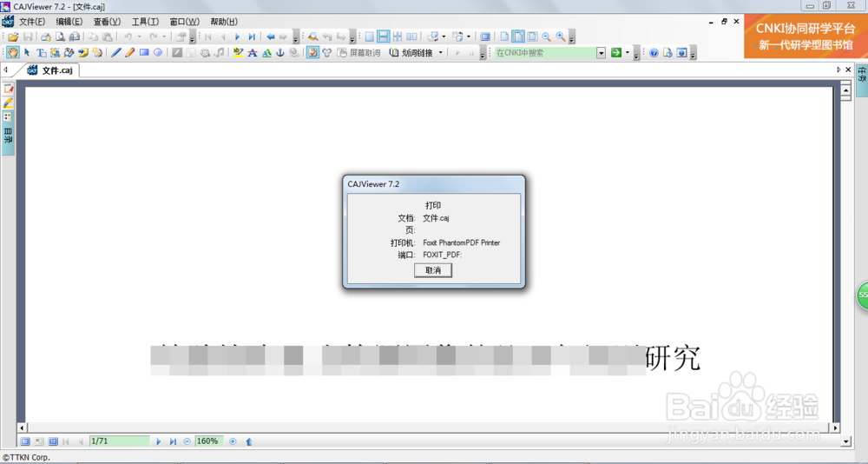This screenshot has height=464, width=868.
Task: Click the page number field 1/71
Action: coord(120,441)
